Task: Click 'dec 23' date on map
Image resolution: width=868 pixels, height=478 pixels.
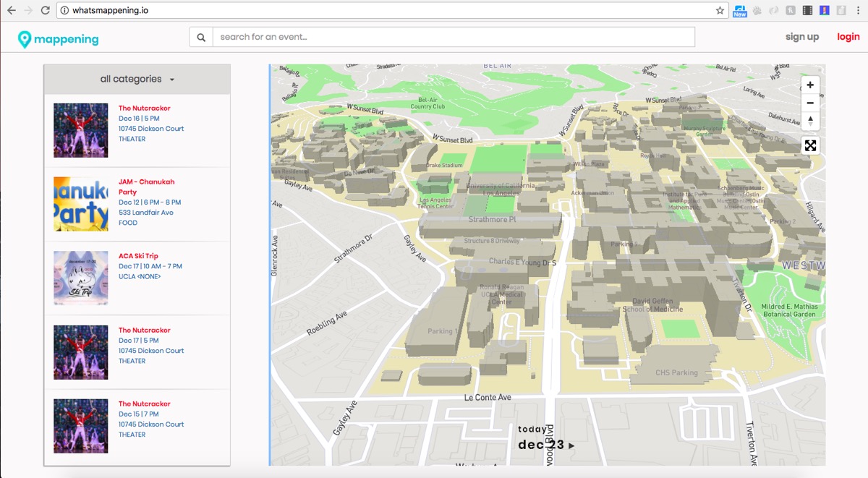Action: [541, 445]
